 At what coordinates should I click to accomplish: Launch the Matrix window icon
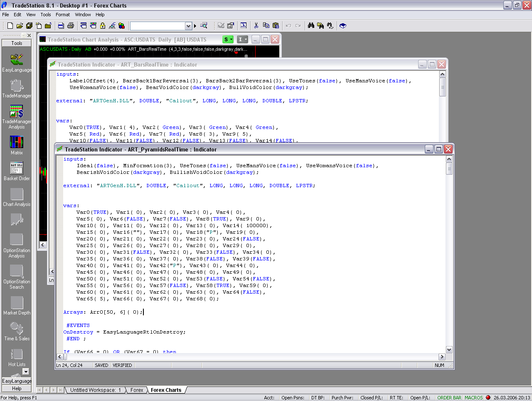click(x=17, y=143)
